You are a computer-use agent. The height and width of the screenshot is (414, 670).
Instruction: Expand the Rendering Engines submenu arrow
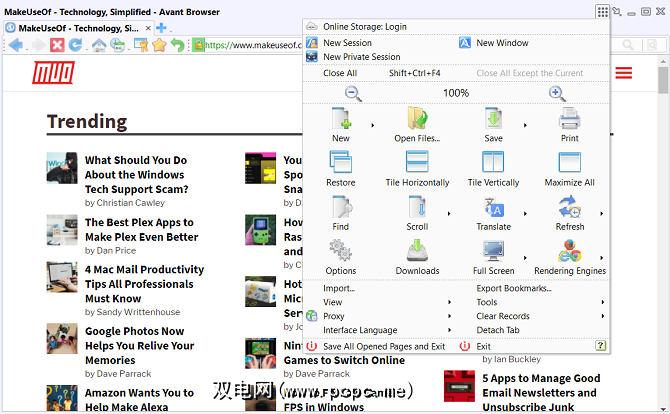(602, 258)
